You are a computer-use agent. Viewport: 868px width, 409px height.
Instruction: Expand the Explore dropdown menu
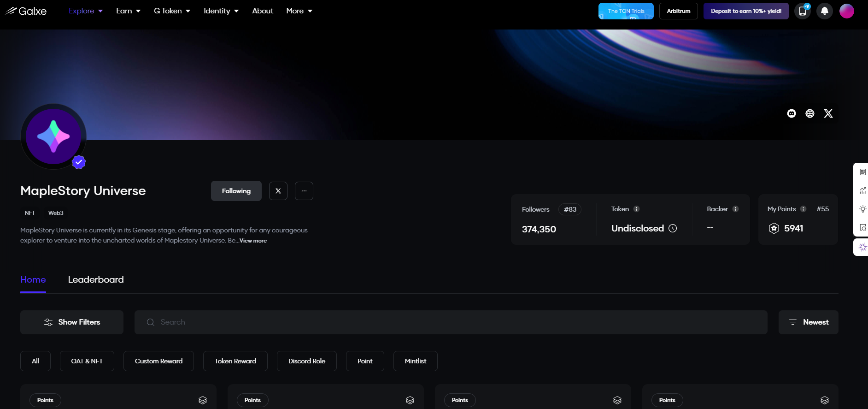(x=86, y=11)
